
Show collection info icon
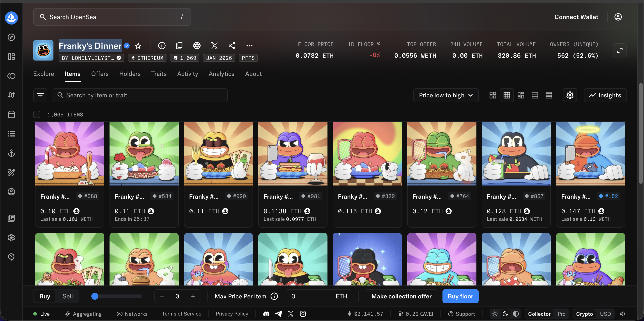162,46
